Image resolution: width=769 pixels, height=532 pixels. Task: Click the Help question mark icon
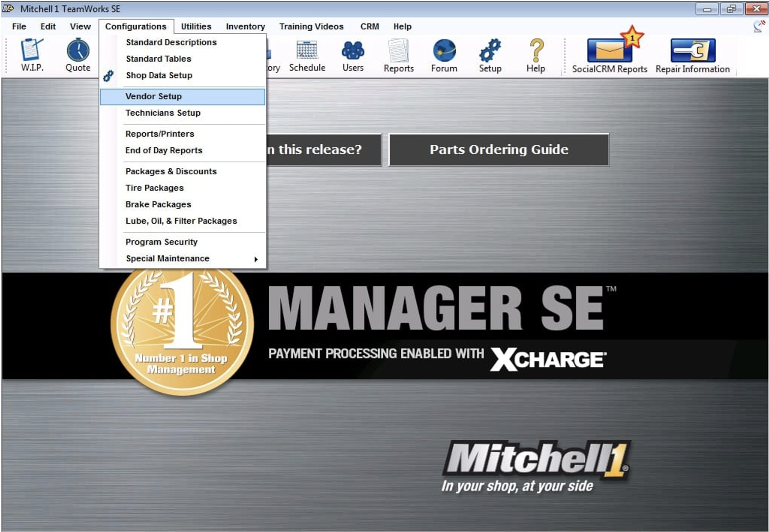pyautogui.click(x=536, y=56)
